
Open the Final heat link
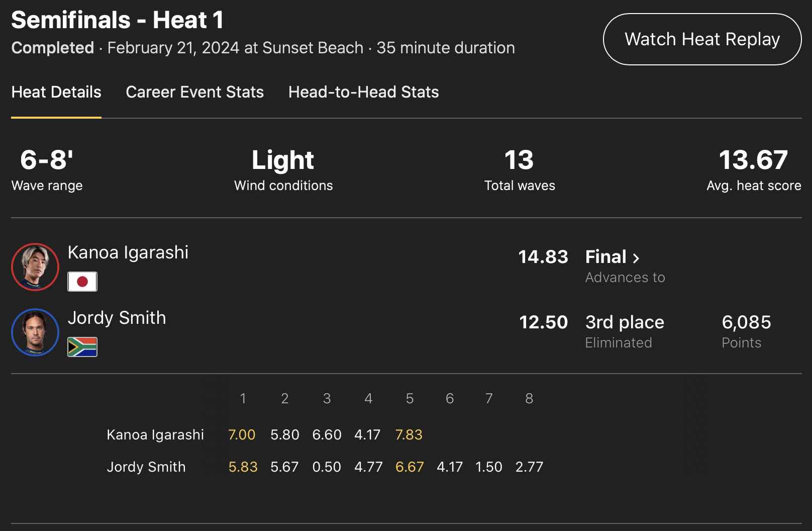click(606, 257)
